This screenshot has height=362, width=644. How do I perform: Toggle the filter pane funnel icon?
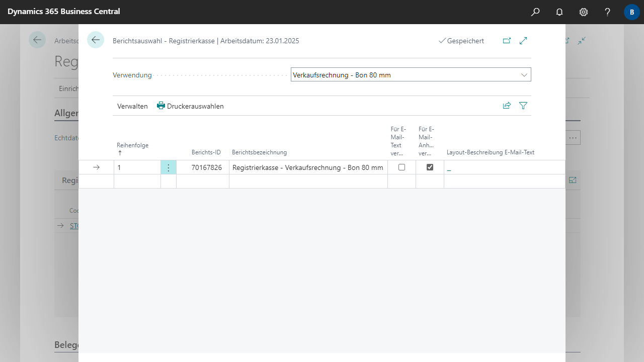tap(523, 106)
